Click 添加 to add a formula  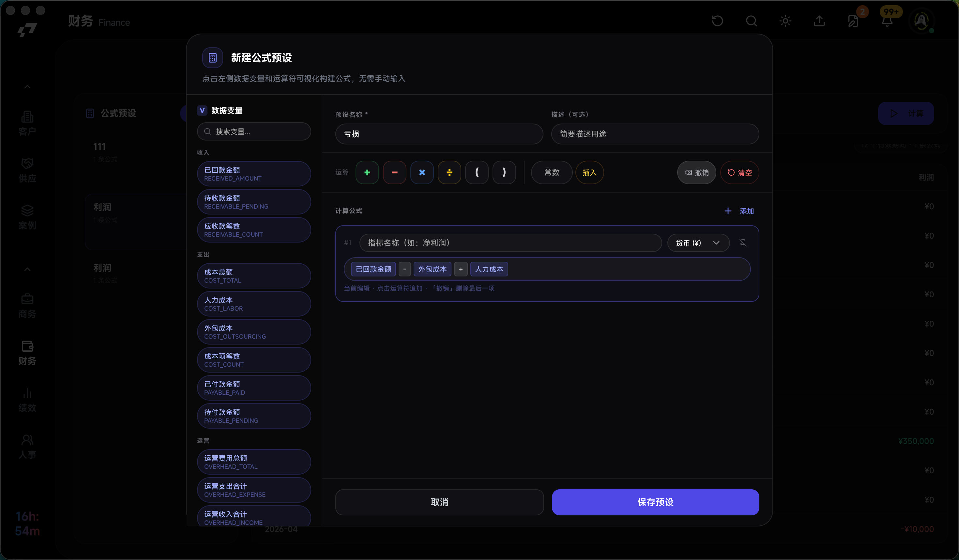[x=739, y=211]
